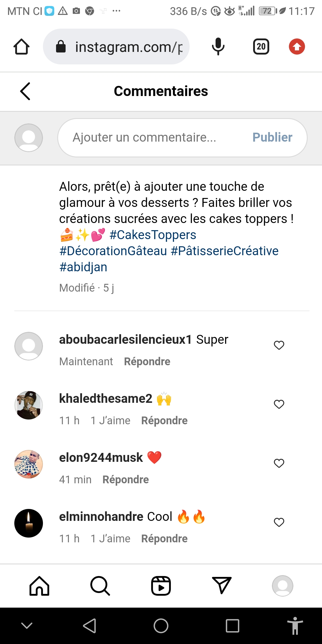The width and height of the screenshot is (322, 644).
Task: Open the browser tabs counter showing 20
Action: pos(261,47)
